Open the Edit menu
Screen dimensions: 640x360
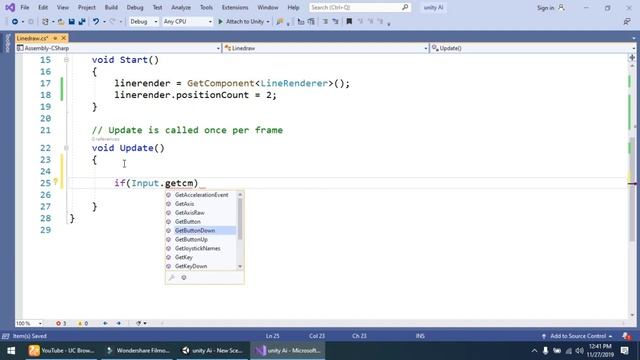pyautogui.click(x=43, y=7)
